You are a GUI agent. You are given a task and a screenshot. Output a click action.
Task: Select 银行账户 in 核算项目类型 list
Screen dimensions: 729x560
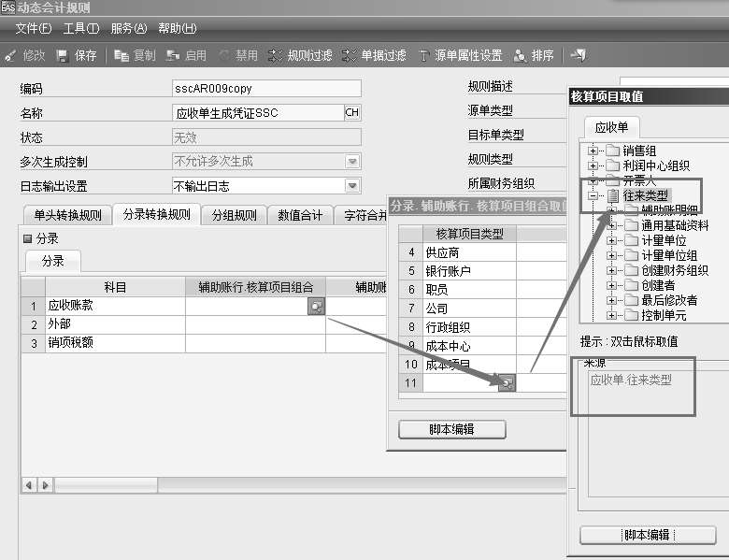(469, 271)
